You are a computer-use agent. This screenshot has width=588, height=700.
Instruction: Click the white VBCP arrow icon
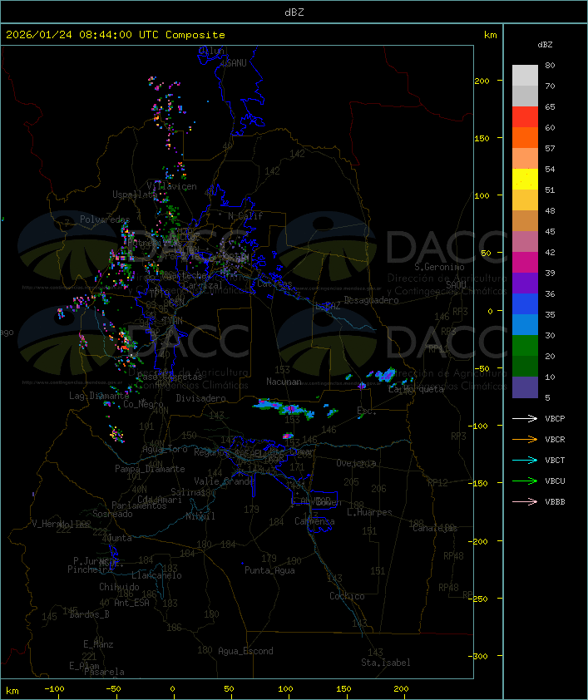(525, 419)
